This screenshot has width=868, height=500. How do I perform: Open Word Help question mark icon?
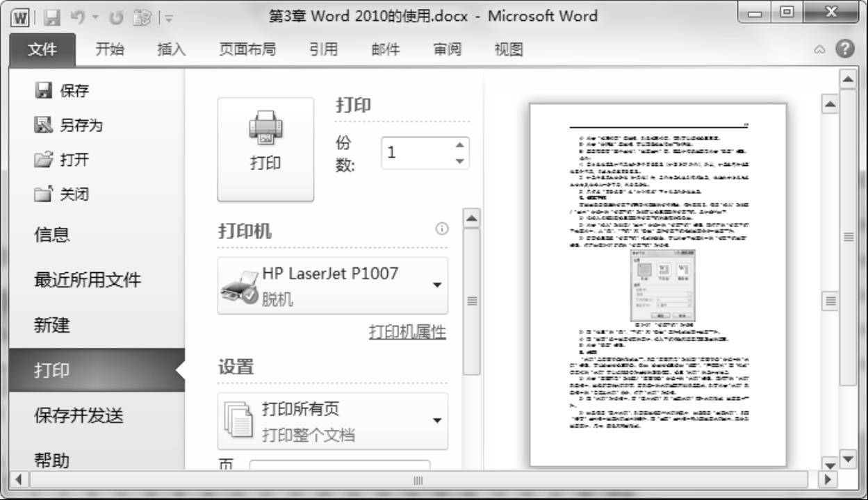point(845,49)
